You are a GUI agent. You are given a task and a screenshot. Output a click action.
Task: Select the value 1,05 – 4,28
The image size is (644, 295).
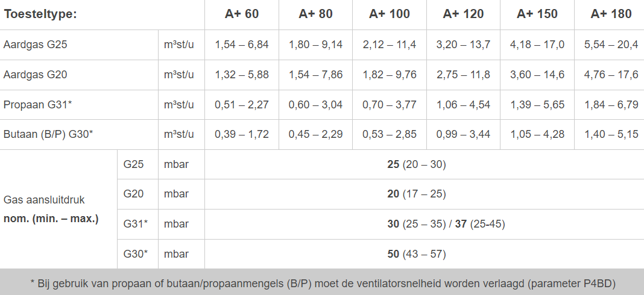pos(537,134)
